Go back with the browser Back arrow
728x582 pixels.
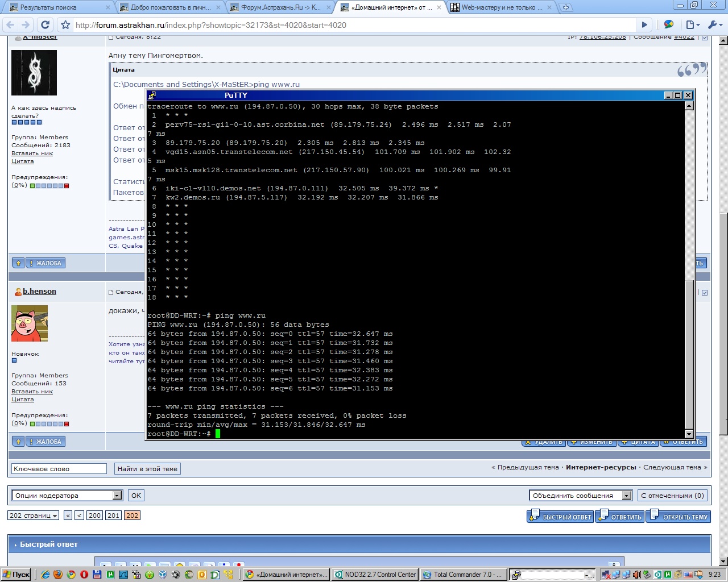tap(10, 25)
